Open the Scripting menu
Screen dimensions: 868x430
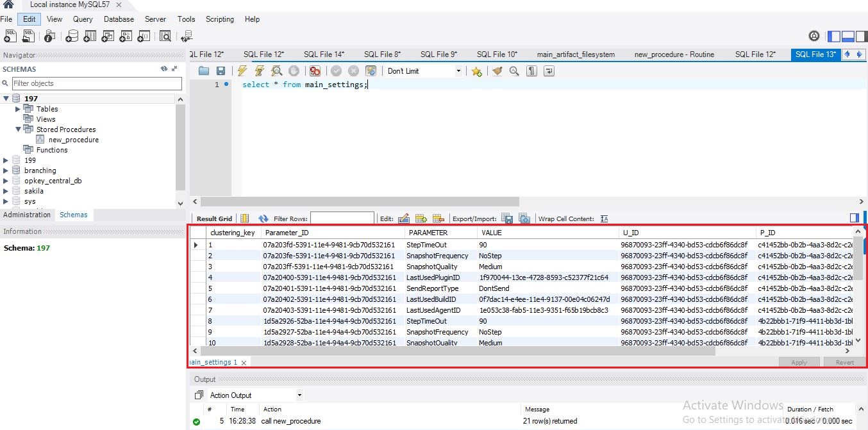click(220, 19)
